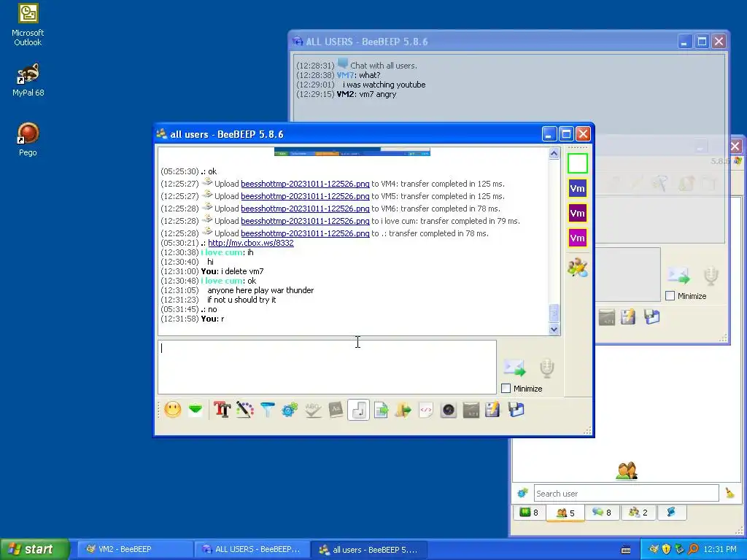Click the two-people icon in user list

pos(627,471)
